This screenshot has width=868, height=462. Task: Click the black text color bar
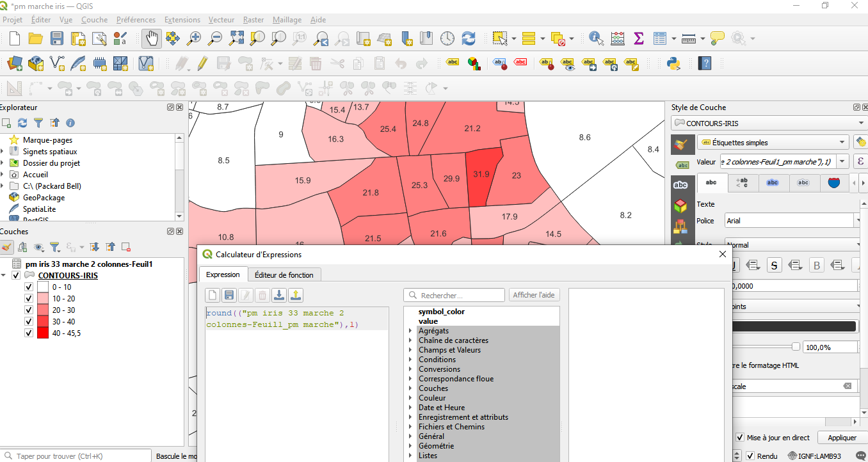pos(794,326)
